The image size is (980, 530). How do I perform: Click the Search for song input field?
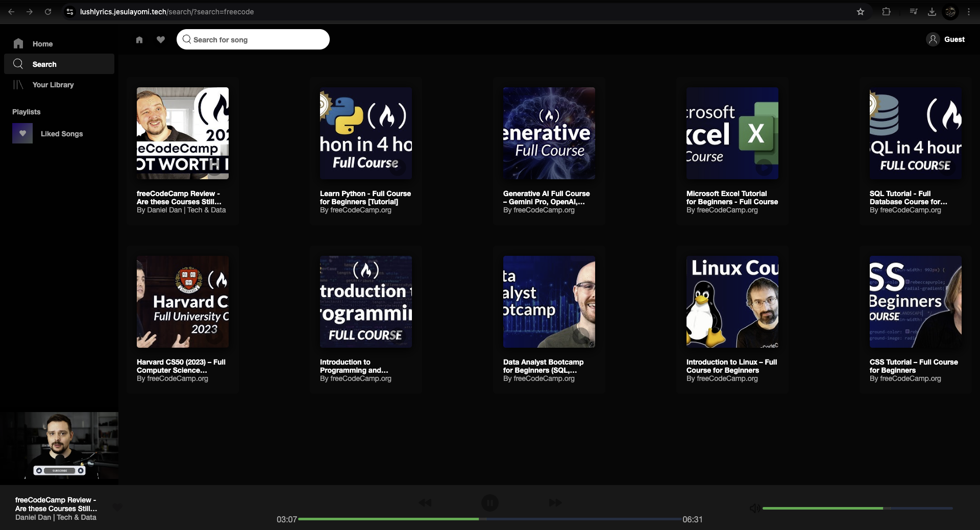(x=253, y=39)
